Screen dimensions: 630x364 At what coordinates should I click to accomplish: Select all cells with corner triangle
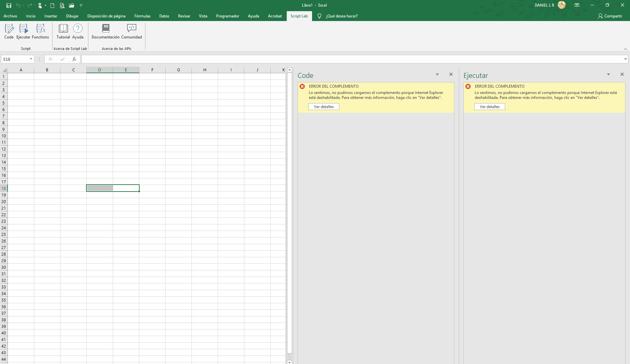(x=4, y=70)
